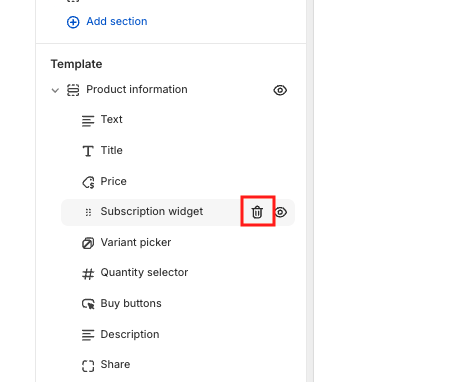Click the Variant picker icon
The width and height of the screenshot is (474, 382).
[x=88, y=243]
